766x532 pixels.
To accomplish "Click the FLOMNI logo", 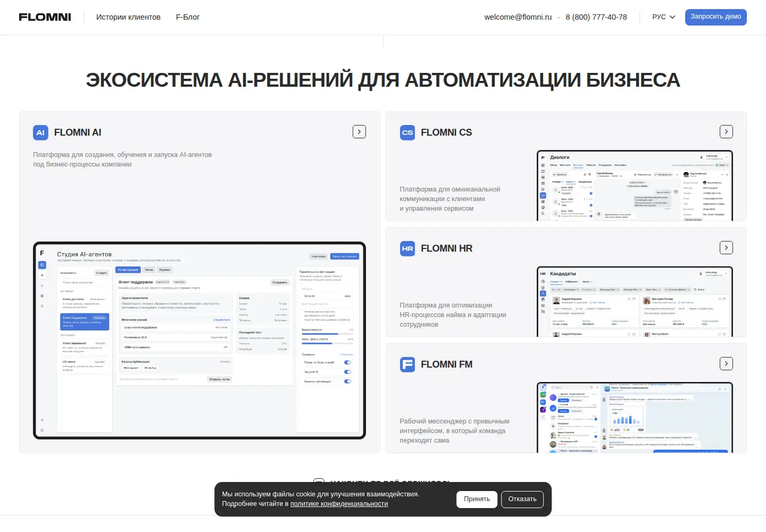I will coord(45,17).
